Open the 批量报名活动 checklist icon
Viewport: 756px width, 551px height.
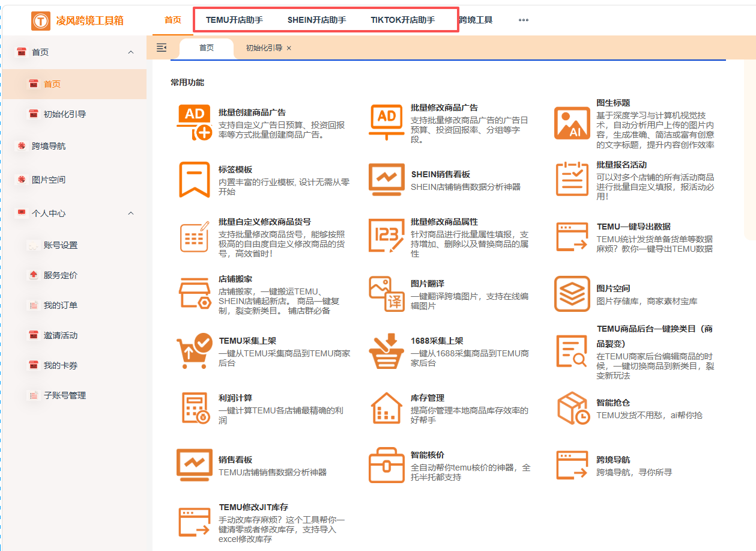coord(572,178)
